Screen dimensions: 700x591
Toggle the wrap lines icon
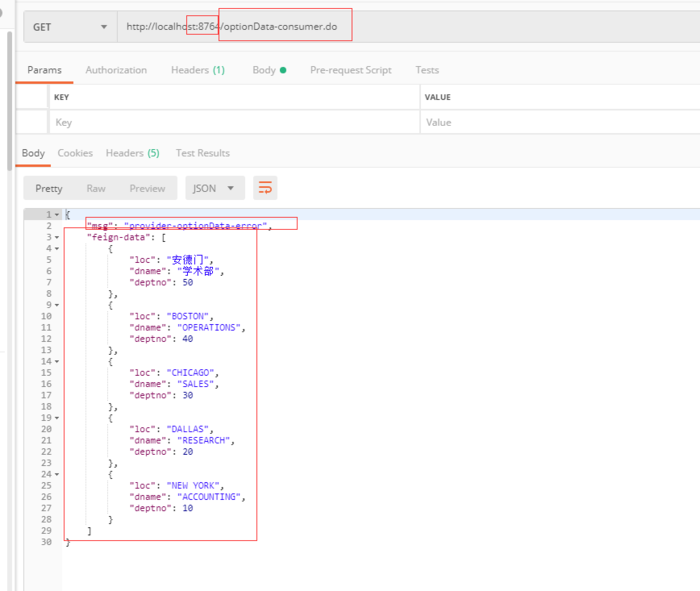tap(265, 188)
